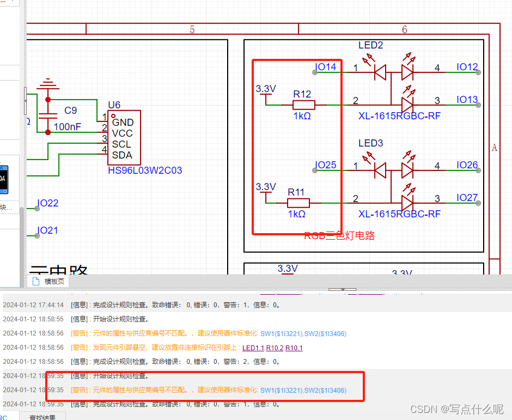512x420 pixels.
Task: Select LED2's diode symbol at pin 1
Action: tap(380, 72)
